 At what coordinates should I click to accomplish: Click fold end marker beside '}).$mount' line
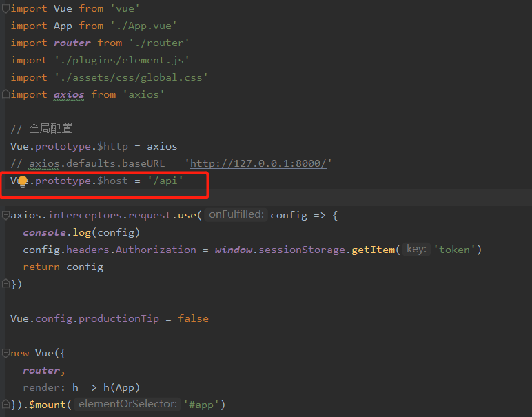(6, 404)
